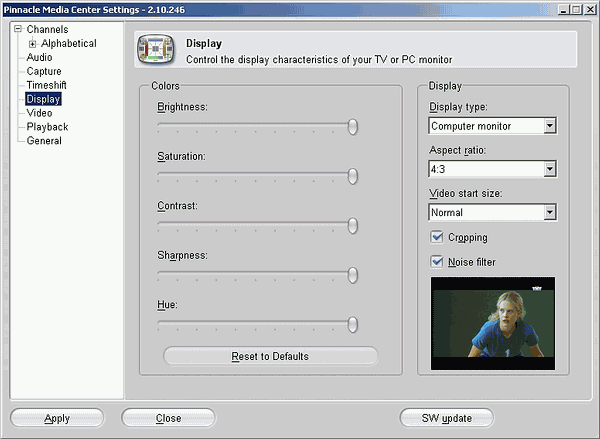Open the Playback settings page
Viewport: 600px width, 439px height.
(x=47, y=127)
